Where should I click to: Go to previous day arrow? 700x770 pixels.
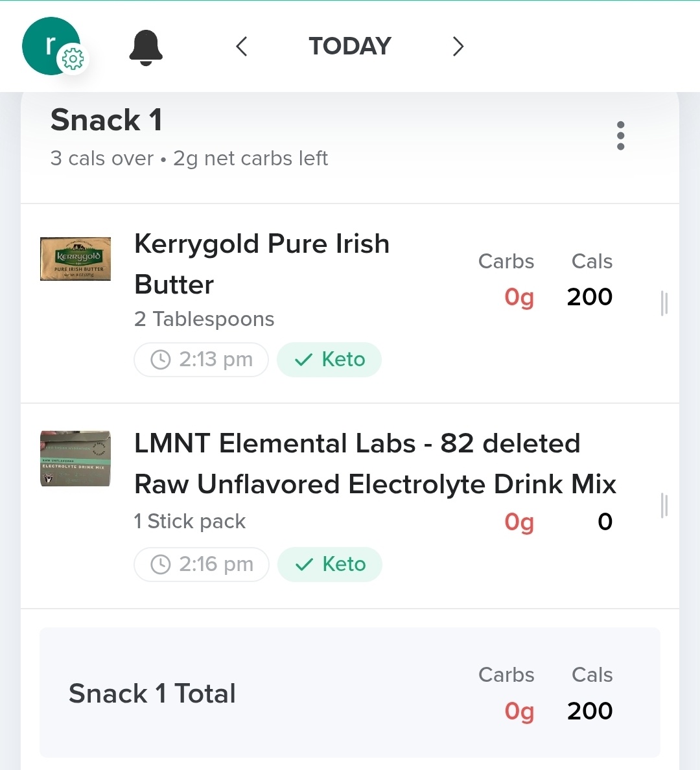coord(242,47)
